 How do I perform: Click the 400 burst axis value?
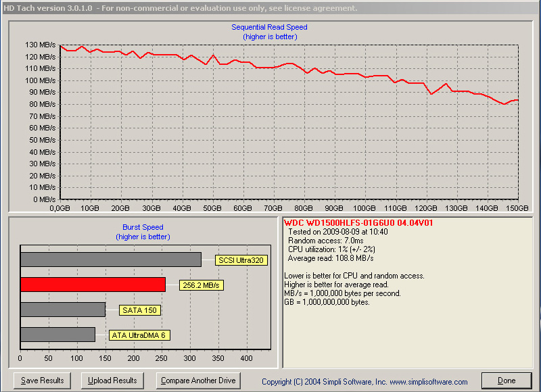point(246,358)
